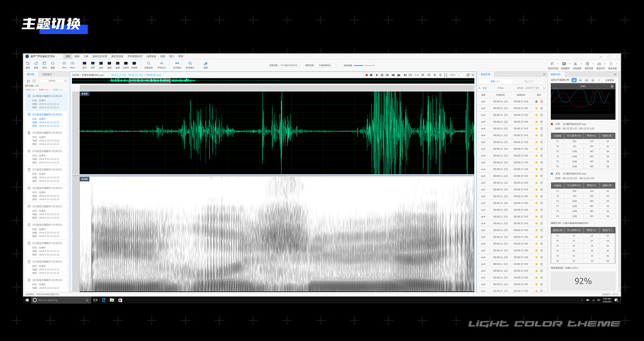Screen dimensions: 644x341
Task: Click the speaker voiceprint comparison toolbar icon
Action: 162,63
